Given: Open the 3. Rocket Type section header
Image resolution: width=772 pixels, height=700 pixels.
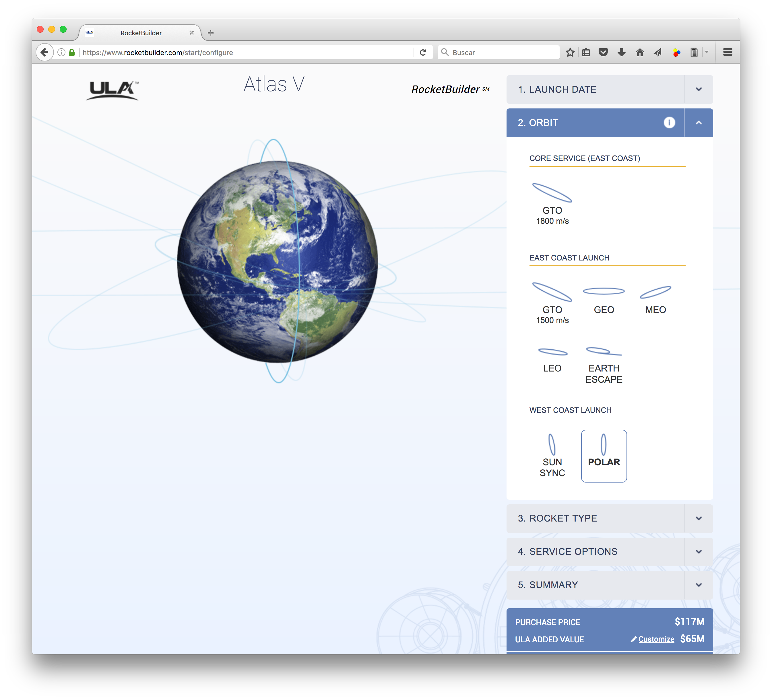Looking at the screenshot, I should coord(595,518).
